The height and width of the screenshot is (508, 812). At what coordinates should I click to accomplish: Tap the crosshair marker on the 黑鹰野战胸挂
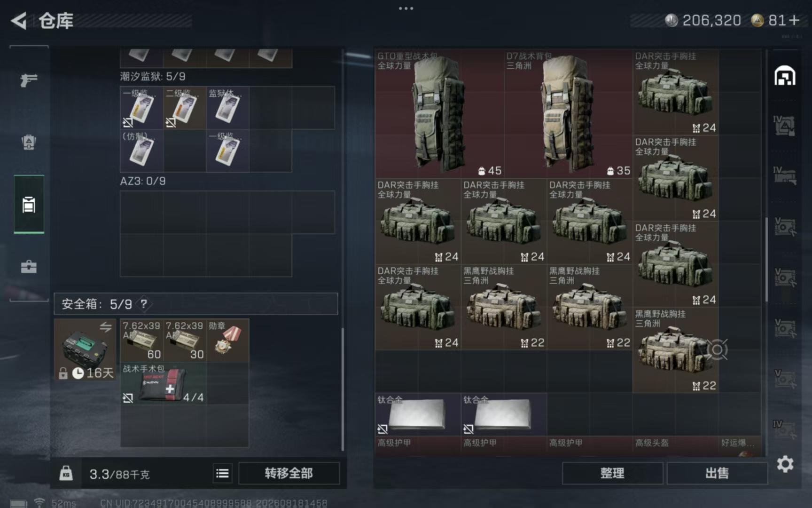[717, 349]
